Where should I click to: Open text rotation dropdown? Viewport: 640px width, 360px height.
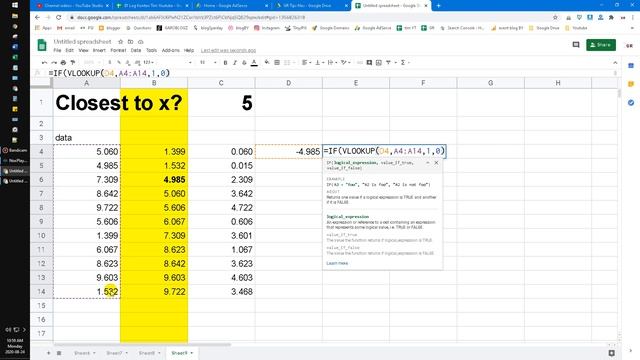[345, 62]
